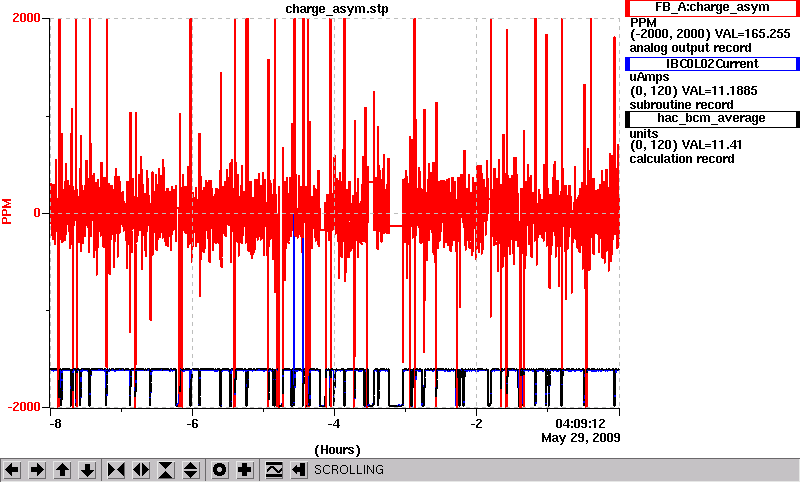Screen dimensions: 800x482
Task: Click the 2000 y-axis tick label
Action: pos(26,18)
